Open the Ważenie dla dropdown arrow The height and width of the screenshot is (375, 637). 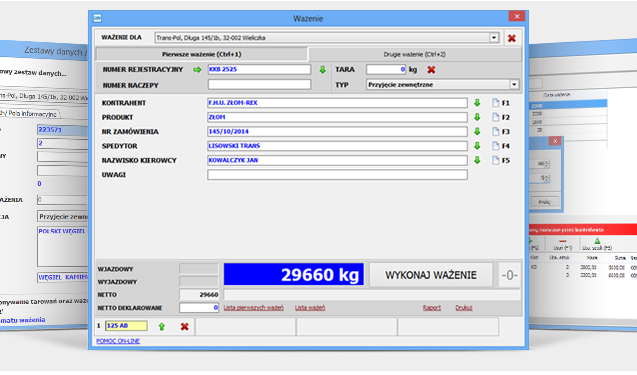(494, 38)
